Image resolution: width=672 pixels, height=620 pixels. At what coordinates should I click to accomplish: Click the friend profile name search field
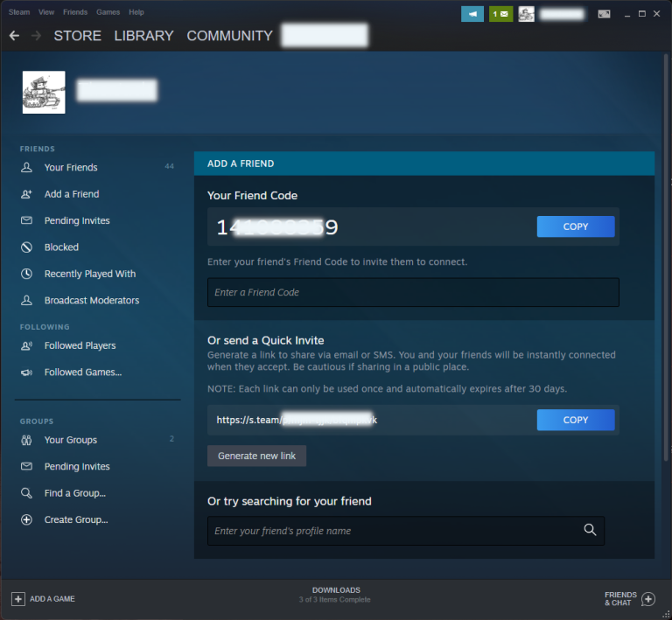tap(394, 531)
